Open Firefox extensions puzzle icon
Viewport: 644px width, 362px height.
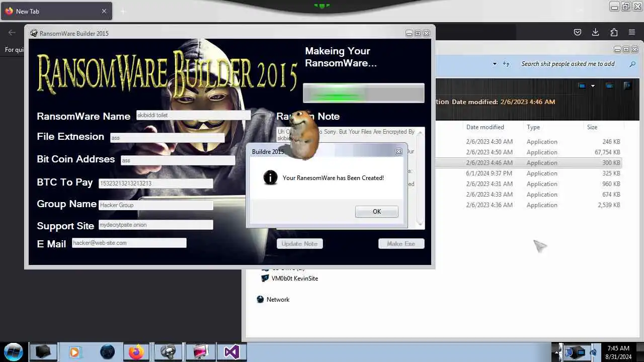point(614,32)
